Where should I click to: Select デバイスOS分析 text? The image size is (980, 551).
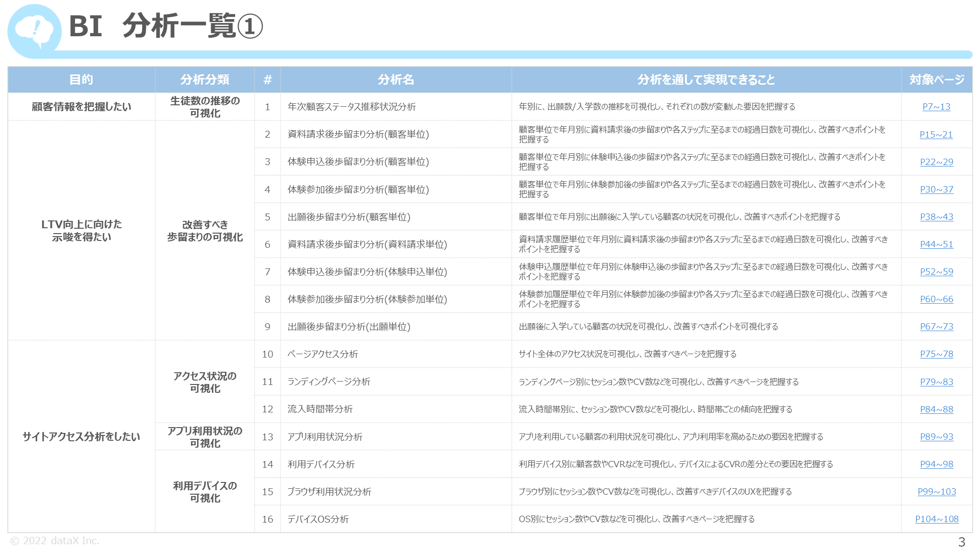[x=318, y=519]
